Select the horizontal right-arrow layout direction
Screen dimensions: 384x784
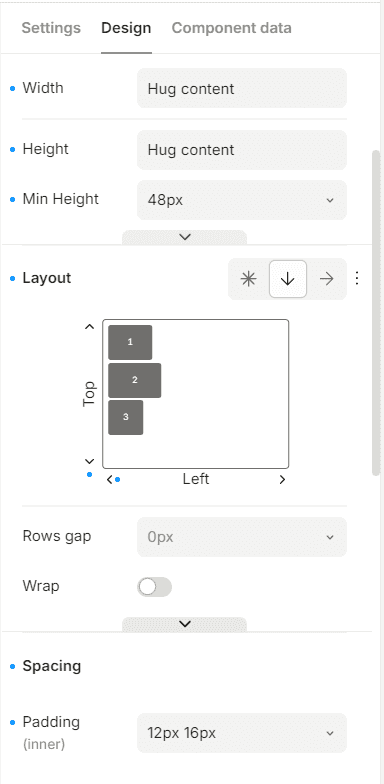pos(326,279)
